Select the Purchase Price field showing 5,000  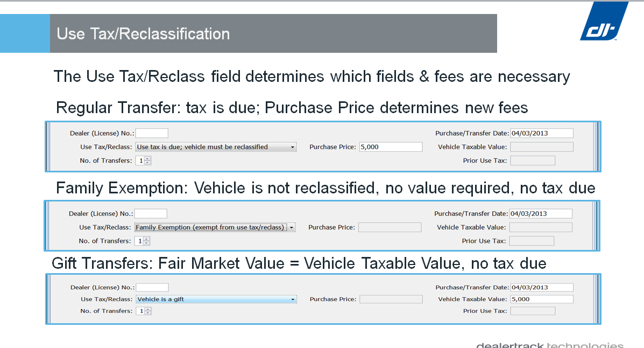coord(391,147)
